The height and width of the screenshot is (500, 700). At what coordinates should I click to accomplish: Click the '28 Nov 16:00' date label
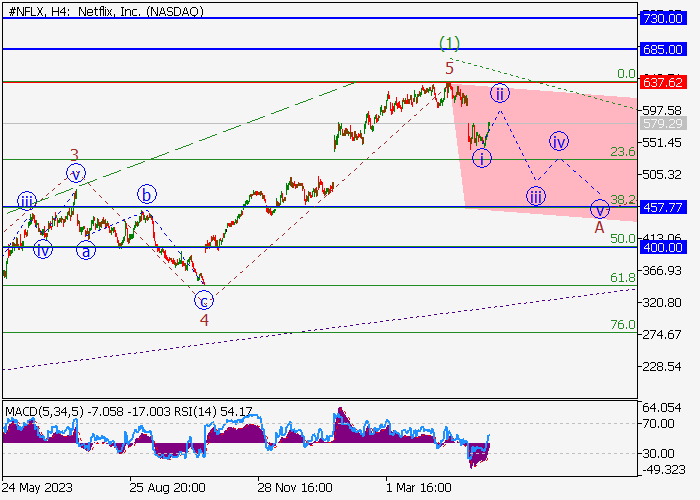point(295,488)
